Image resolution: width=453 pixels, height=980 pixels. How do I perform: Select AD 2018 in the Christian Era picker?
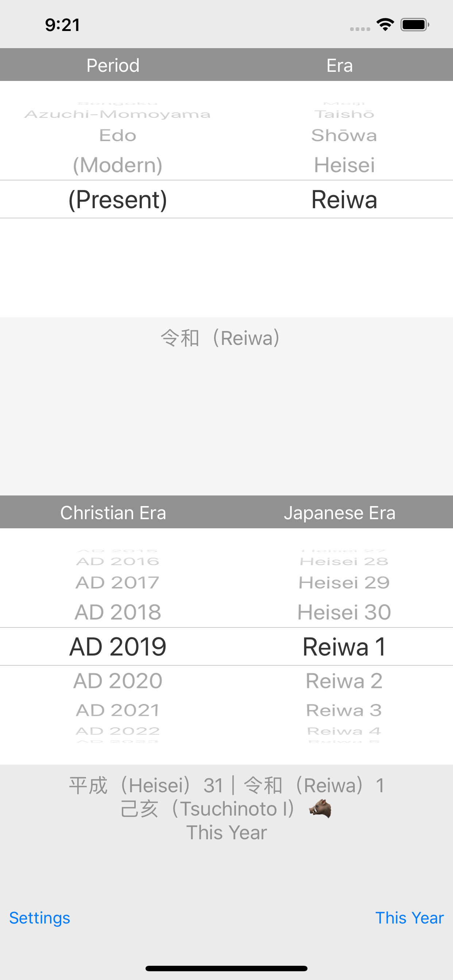click(118, 612)
